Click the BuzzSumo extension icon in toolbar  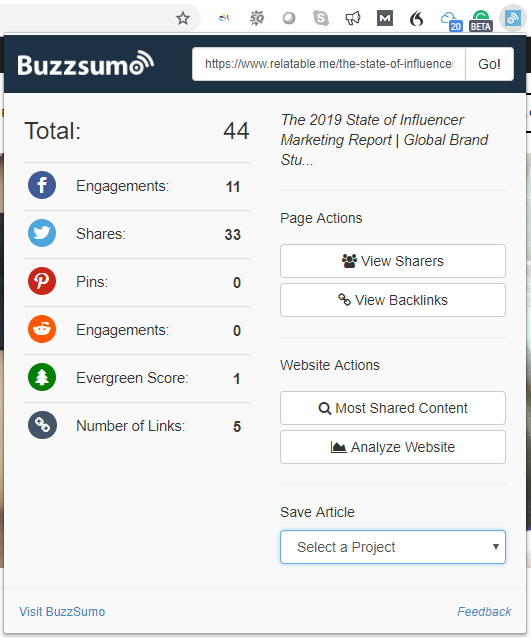tap(513, 18)
